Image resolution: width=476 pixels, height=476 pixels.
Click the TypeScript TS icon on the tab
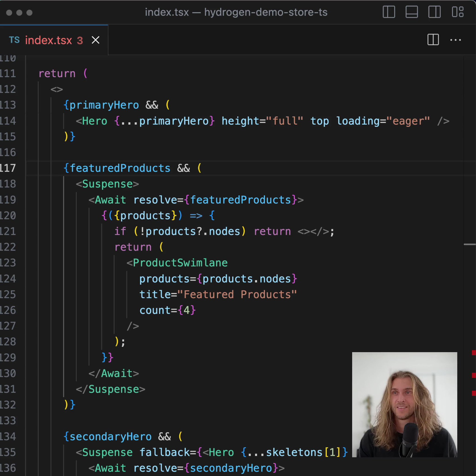click(x=15, y=40)
